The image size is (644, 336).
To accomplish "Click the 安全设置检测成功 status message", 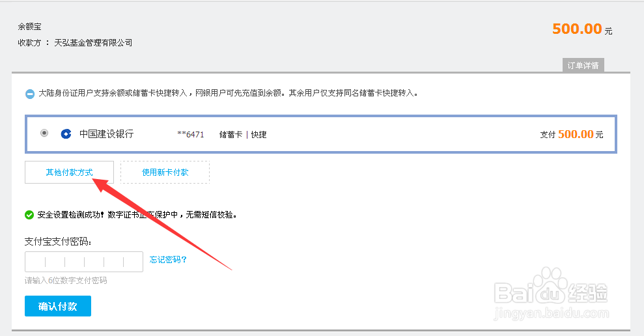I will [137, 215].
